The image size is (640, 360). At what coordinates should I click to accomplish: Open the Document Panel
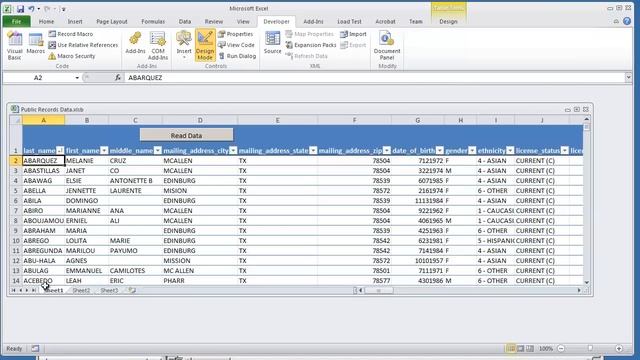[387, 46]
